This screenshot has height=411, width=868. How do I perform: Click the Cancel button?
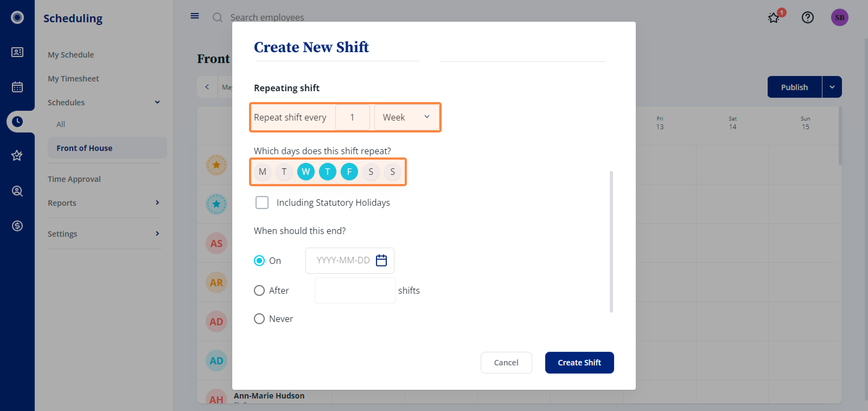[506, 362]
